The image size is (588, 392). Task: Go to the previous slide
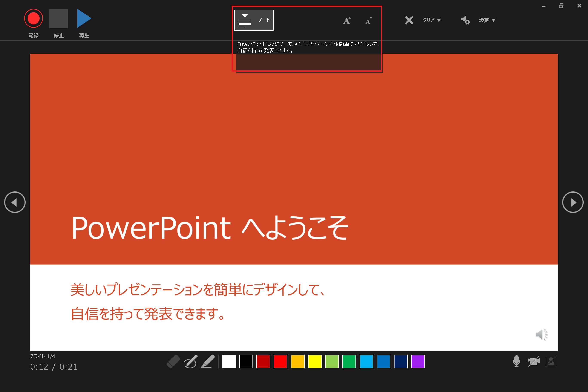[x=15, y=202]
